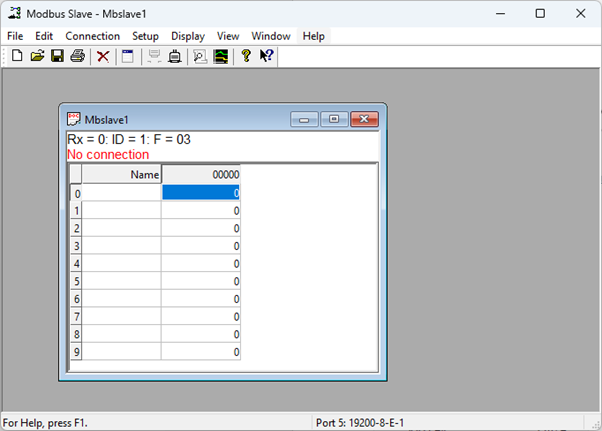Image resolution: width=602 pixels, height=431 pixels.
Task: Open the Edit menu
Action: (44, 36)
